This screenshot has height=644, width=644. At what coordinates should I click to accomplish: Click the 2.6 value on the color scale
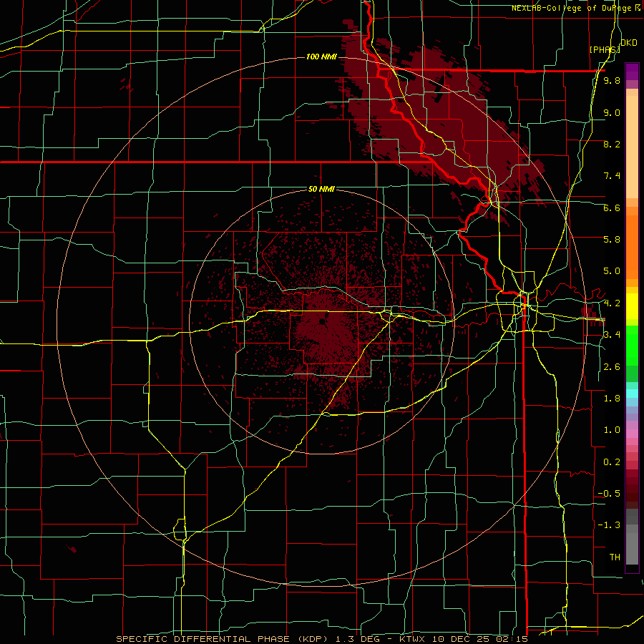pyautogui.click(x=612, y=367)
